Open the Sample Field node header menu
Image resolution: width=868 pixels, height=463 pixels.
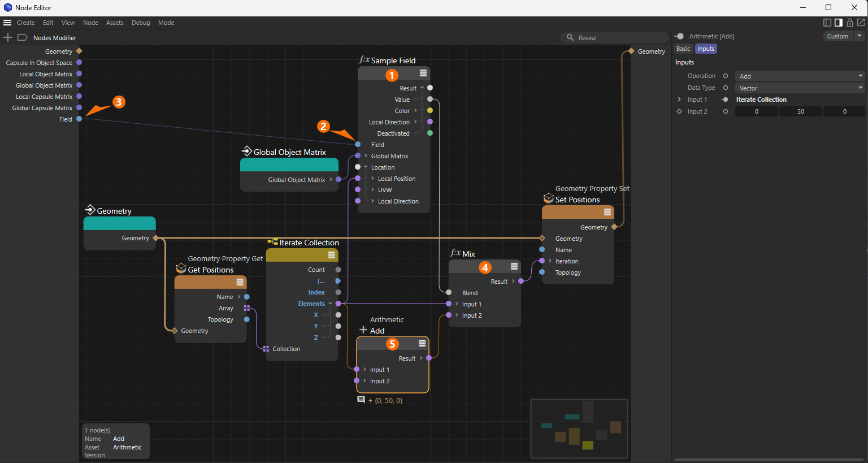tap(423, 73)
